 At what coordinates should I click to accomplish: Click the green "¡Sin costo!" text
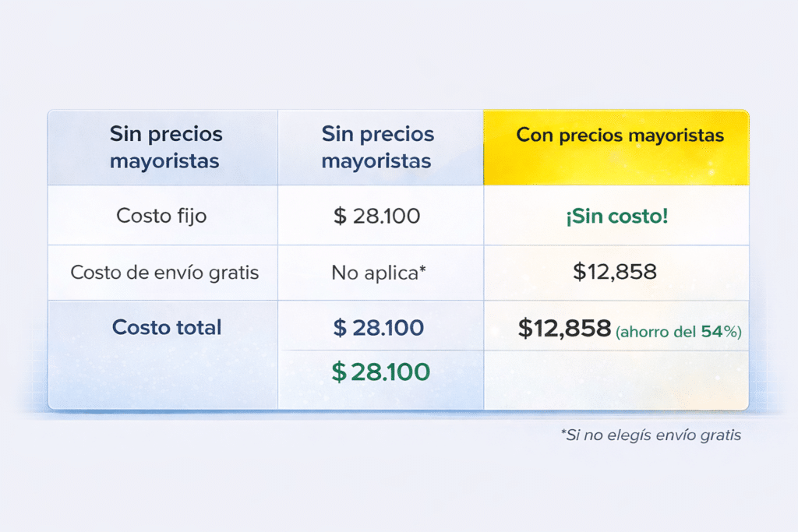tap(616, 216)
